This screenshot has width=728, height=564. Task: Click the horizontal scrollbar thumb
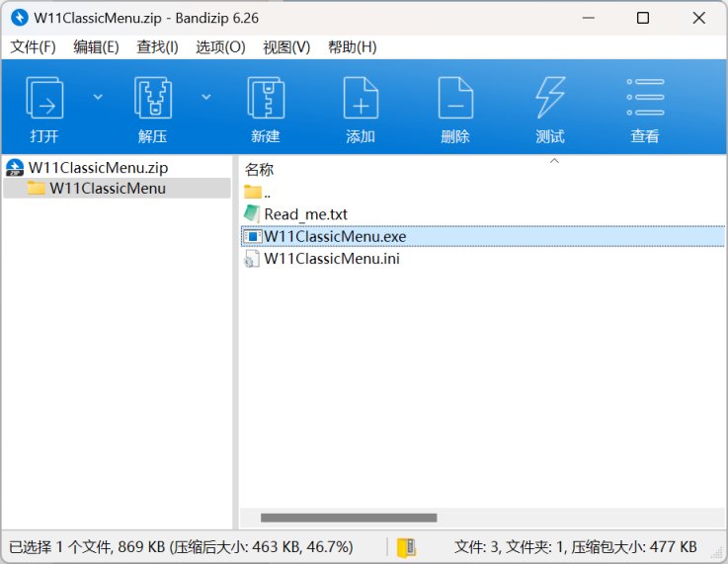click(349, 518)
